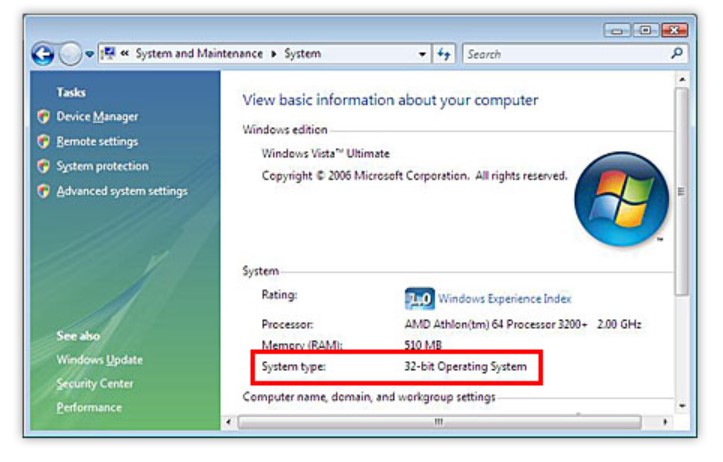Click the Copyright 2006 Microsoft Corporation text
This screenshot has height=462, width=723.
[415, 176]
